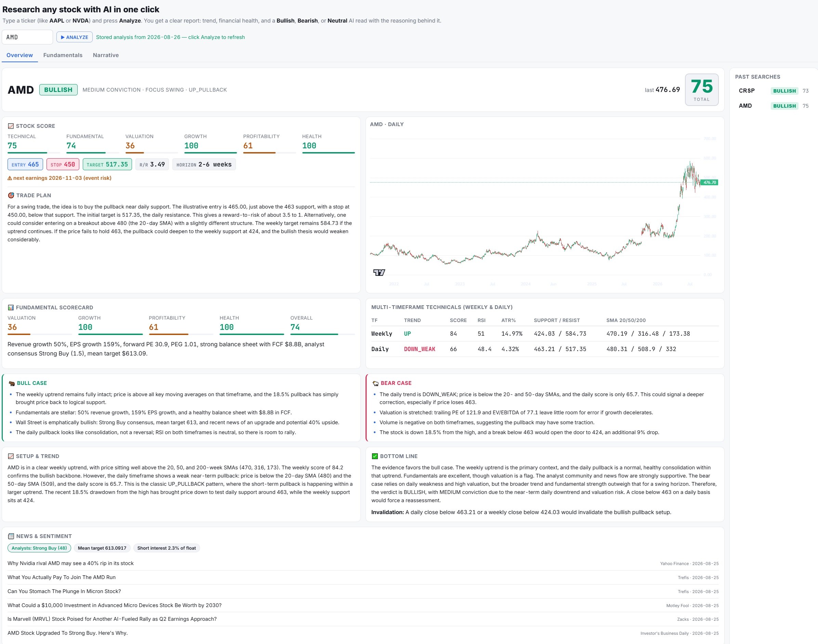Open 'What You Actually Pay To Join The AMD Run'
This screenshot has width=818, height=644.
coord(62,577)
